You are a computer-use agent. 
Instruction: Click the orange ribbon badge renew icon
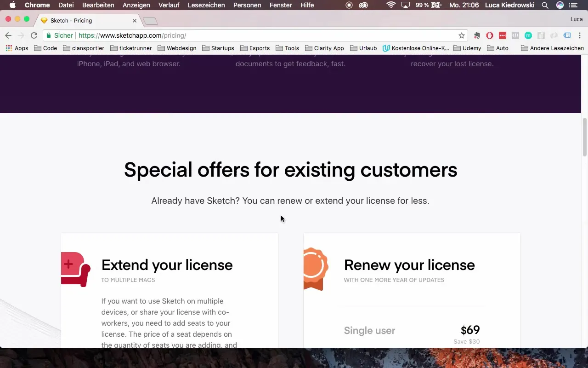[316, 269]
